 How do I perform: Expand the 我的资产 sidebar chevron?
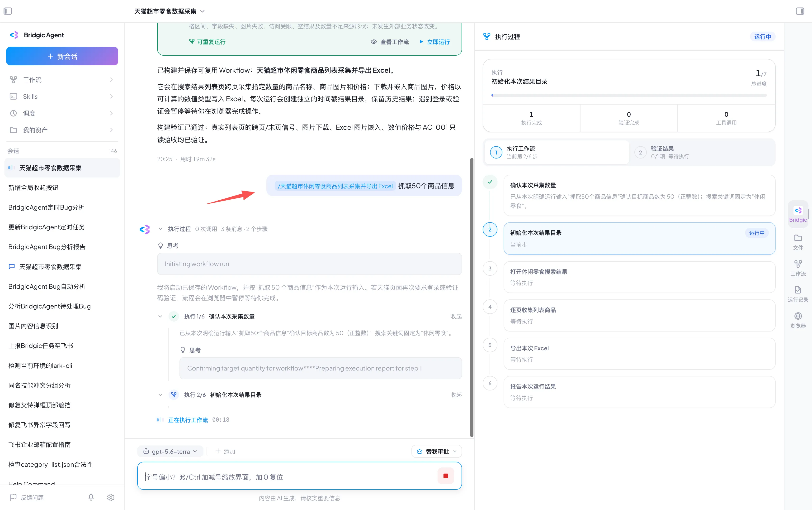[x=111, y=130]
